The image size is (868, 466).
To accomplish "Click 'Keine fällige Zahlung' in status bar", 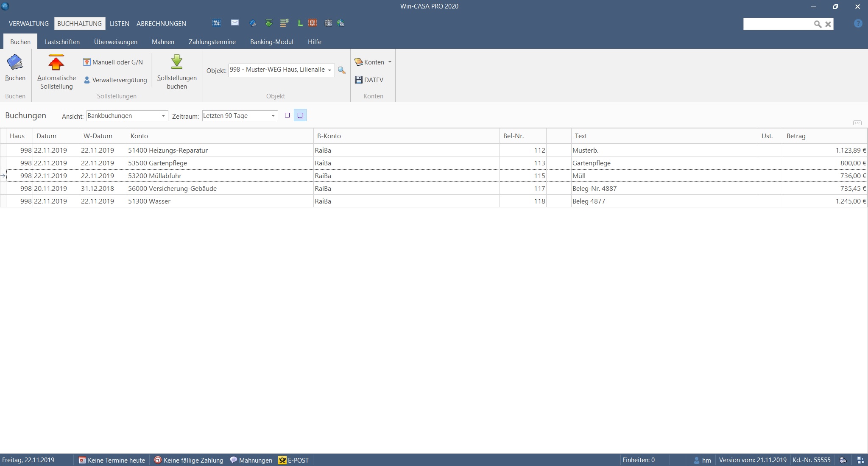I will click(x=189, y=460).
